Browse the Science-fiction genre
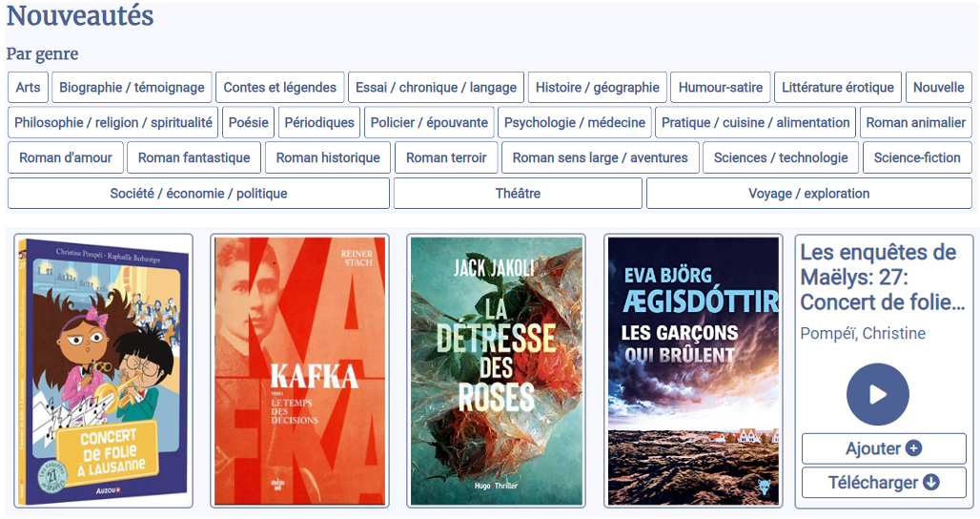The height and width of the screenshot is (519, 980). coord(917,157)
